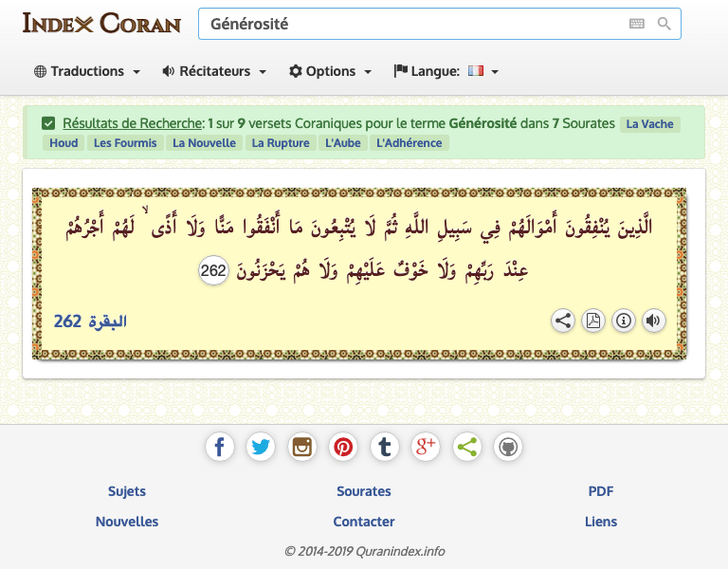Expand the Traductions dropdown
The width and height of the screenshot is (728, 569).
point(87,71)
